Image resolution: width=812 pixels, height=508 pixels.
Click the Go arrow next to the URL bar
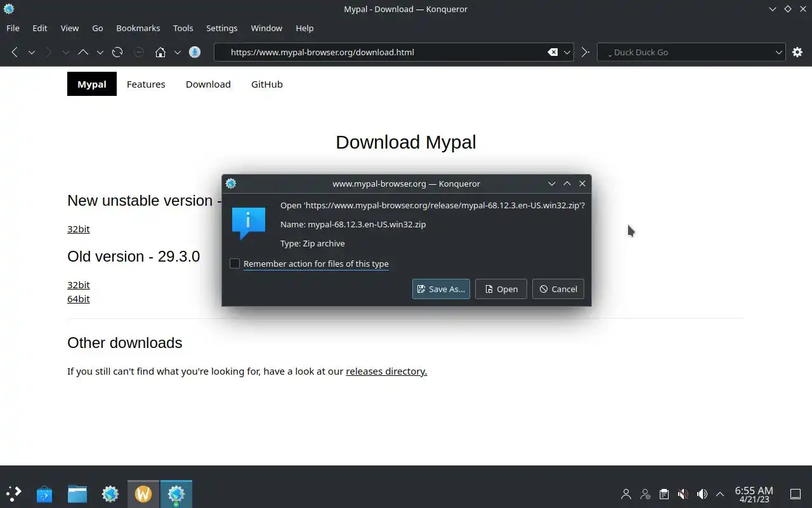click(x=586, y=52)
